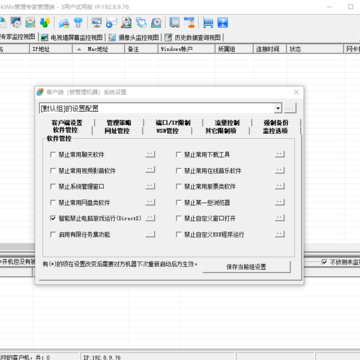Open ... options for 禁止某一些浏览器
Viewport: 360px width, 360px height.
(280, 202)
